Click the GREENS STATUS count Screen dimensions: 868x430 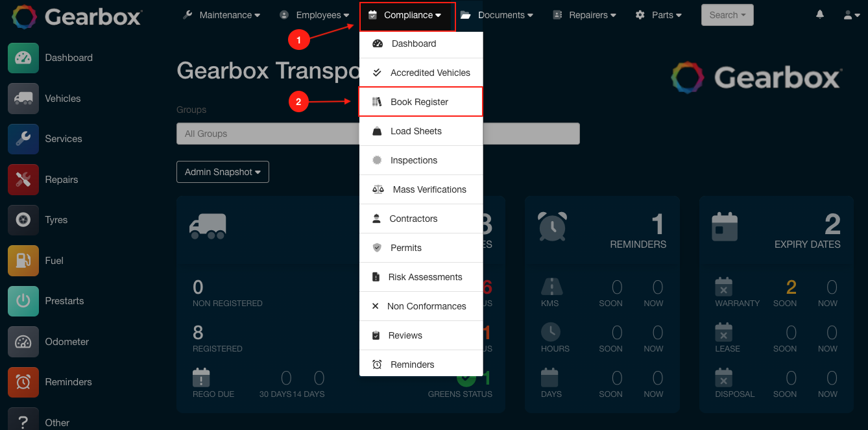[x=487, y=378]
